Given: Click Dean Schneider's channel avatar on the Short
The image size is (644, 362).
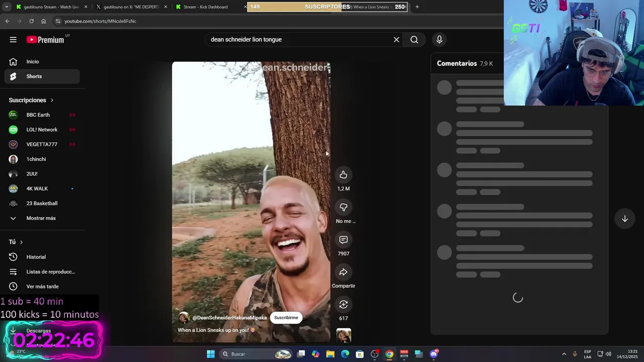Looking at the screenshot, I should (184, 318).
